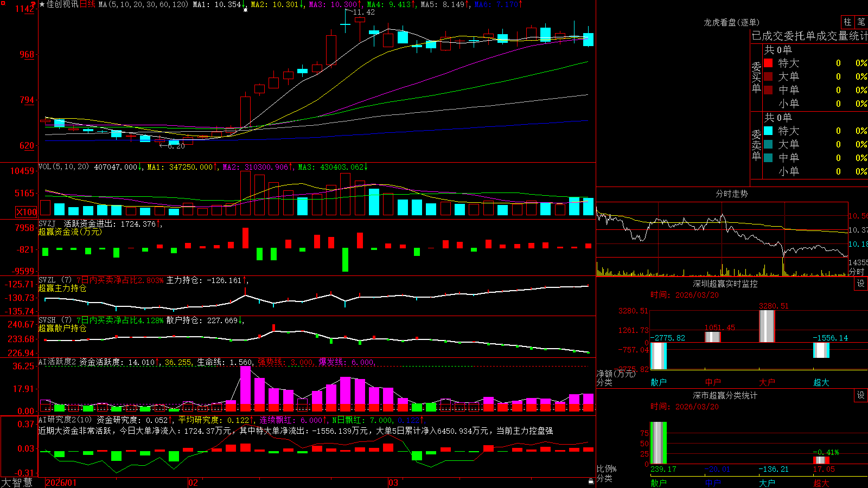Click the 大智慧 logo in the bottom-left corner
Image resolution: width=868 pixels, height=488 pixels.
pyautogui.click(x=17, y=482)
